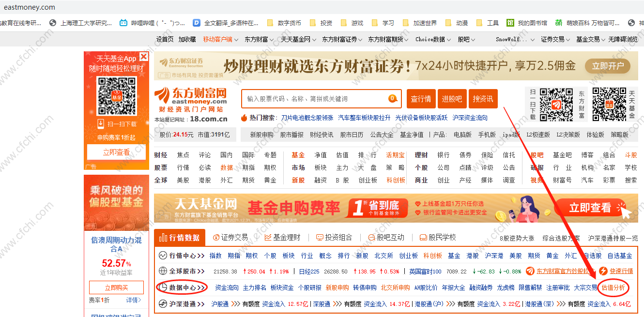Click the 东方财富 QR code
This screenshot has width=644, height=317.
[556, 104]
